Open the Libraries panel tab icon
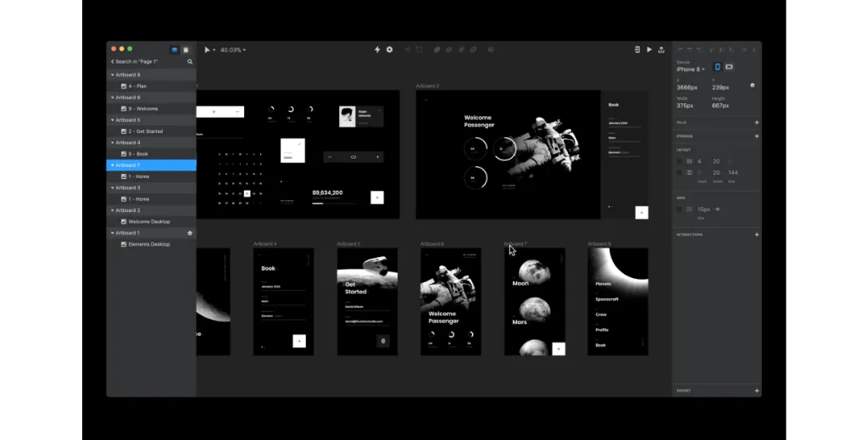Image resolution: width=868 pixels, height=440 pixels. pos(186,50)
